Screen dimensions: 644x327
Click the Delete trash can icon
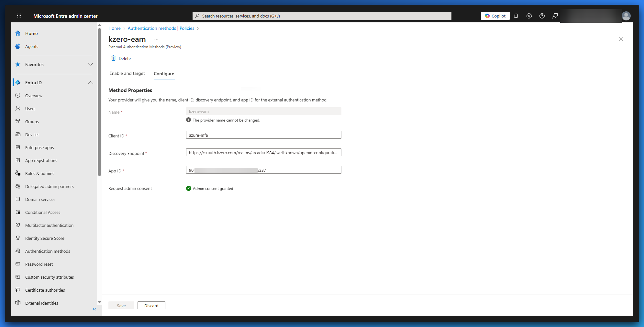coord(113,58)
